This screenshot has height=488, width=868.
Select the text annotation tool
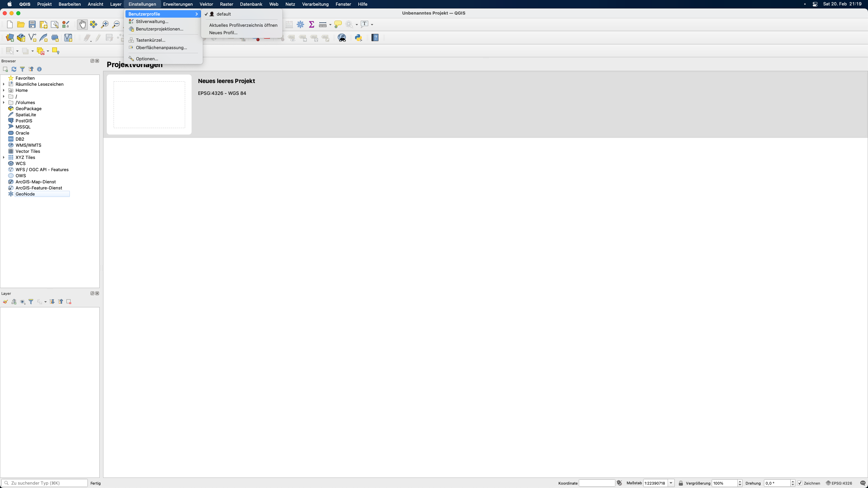point(365,24)
